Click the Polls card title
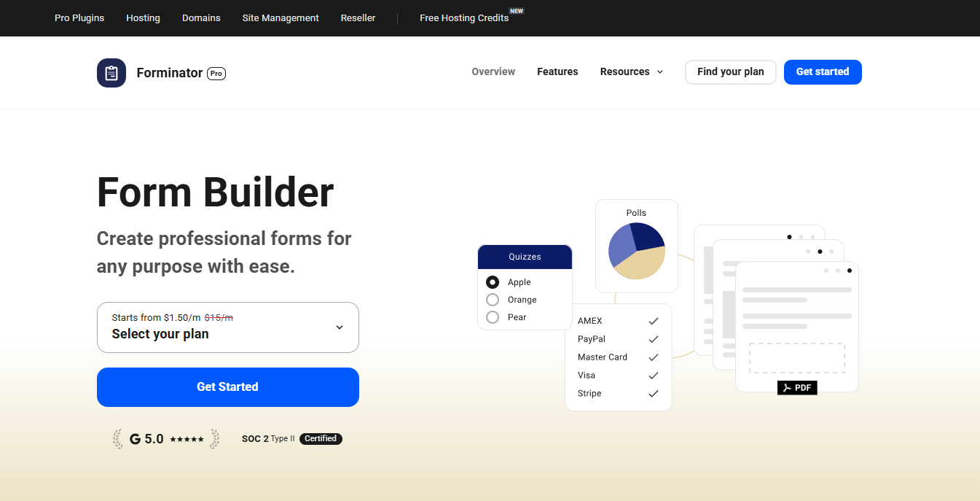 coord(636,213)
